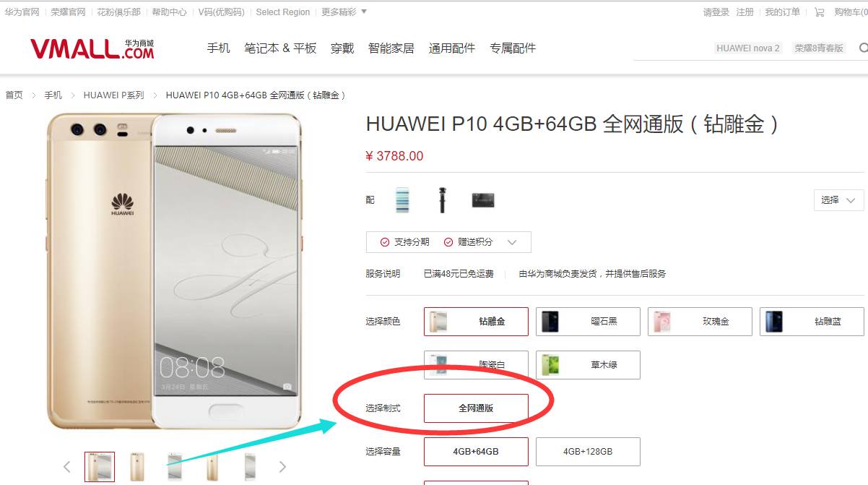868x485 pixels.
Task: Click the VMALL.COM logo
Action: (92, 48)
